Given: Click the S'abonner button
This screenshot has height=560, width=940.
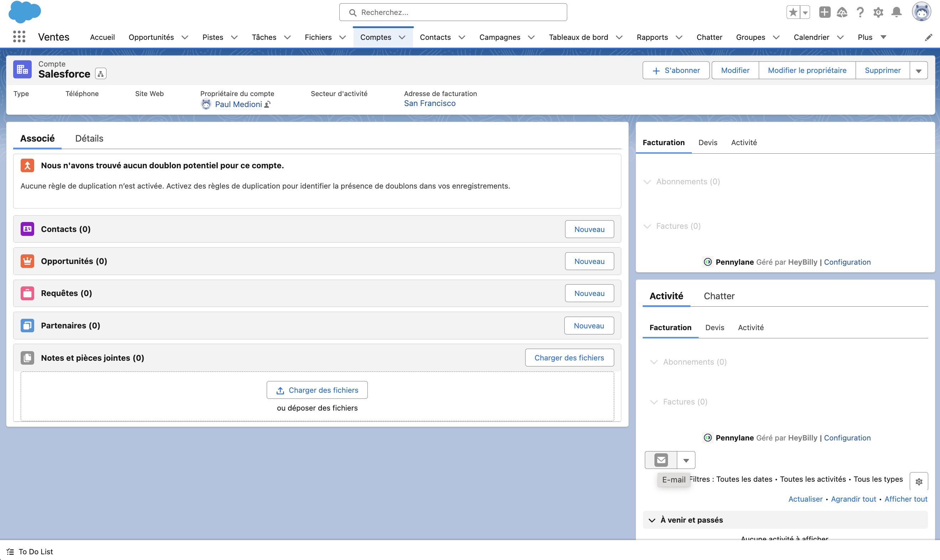Looking at the screenshot, I should pos(676,70).
